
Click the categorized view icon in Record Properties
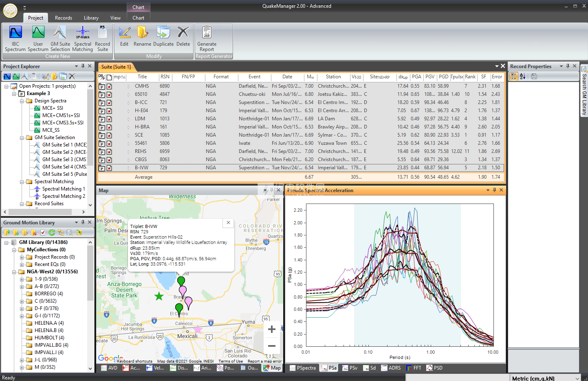point(514,76)
